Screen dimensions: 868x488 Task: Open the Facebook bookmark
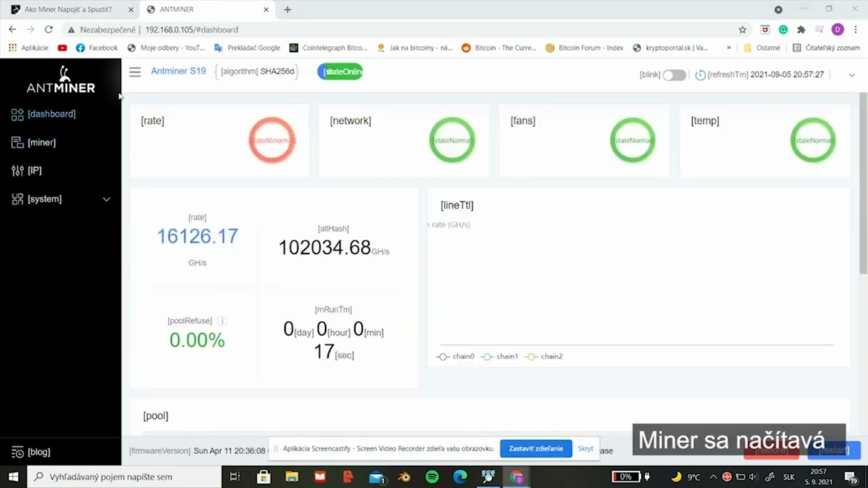(x=97, y=48)
